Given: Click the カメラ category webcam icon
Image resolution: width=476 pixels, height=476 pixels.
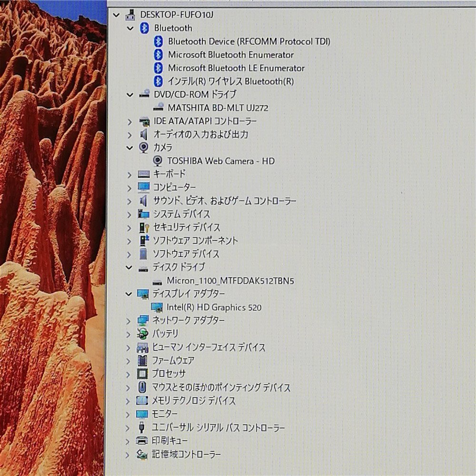Looking at the screenshot, I should point(144,148).
